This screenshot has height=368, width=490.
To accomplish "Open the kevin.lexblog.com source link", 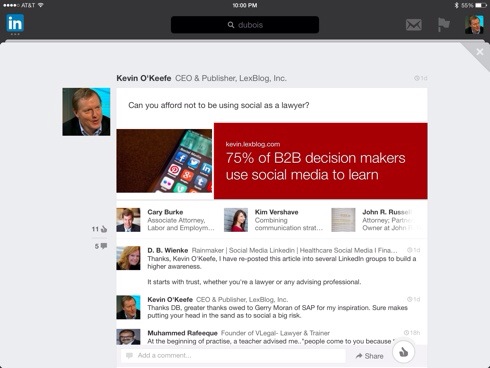I will (x=253, y=144).
